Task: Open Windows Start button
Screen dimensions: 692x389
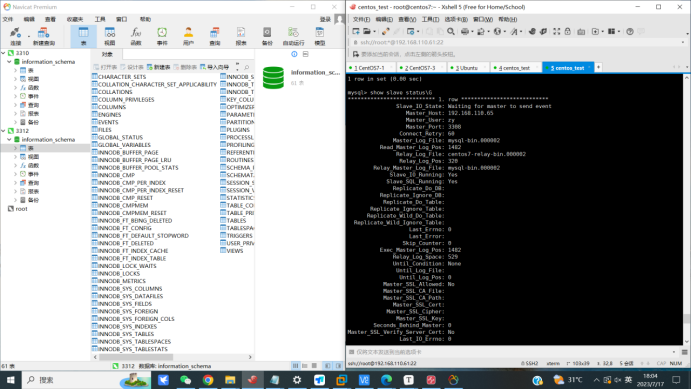Action: pyautogui.click(x=11, y=380)
